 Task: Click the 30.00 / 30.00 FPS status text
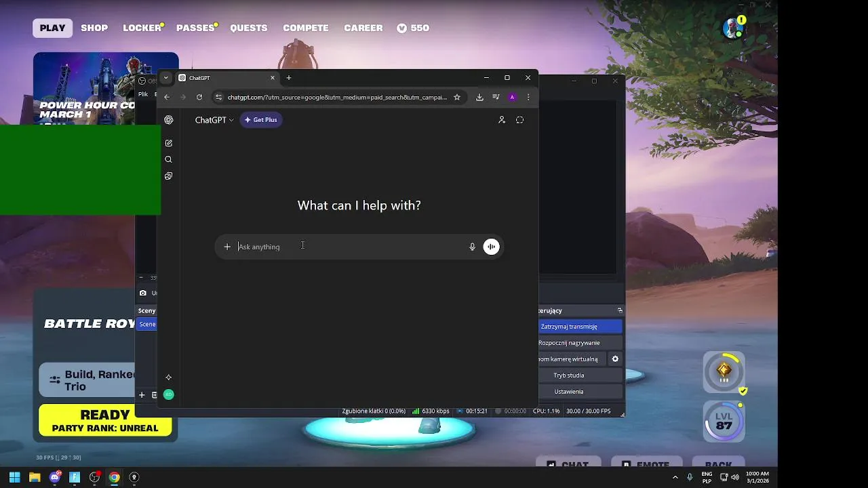pos(588,411)
